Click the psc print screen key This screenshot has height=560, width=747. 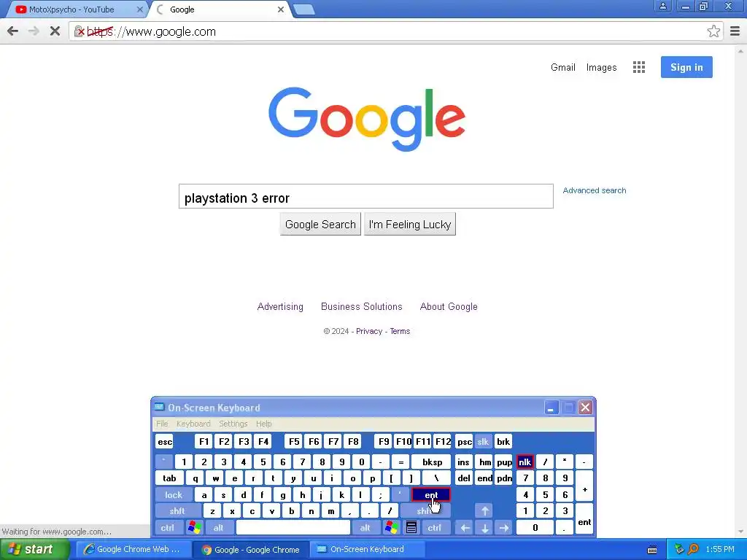(465, 442)
